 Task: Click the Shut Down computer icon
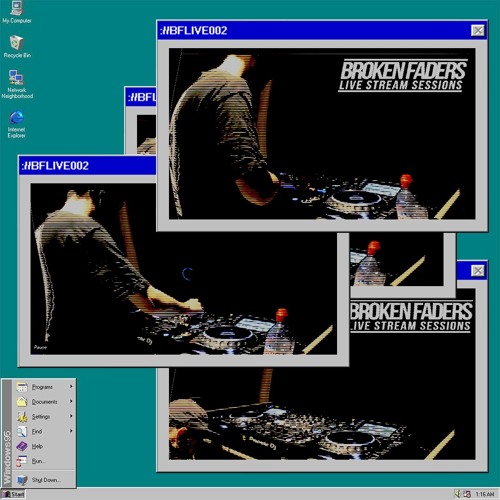(22, 480)
